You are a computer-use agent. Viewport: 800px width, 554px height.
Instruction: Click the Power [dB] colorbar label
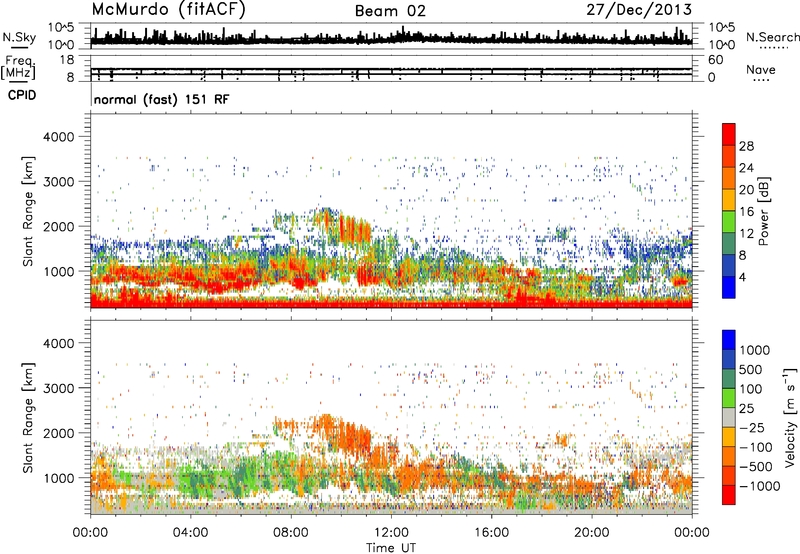(763, 211)
